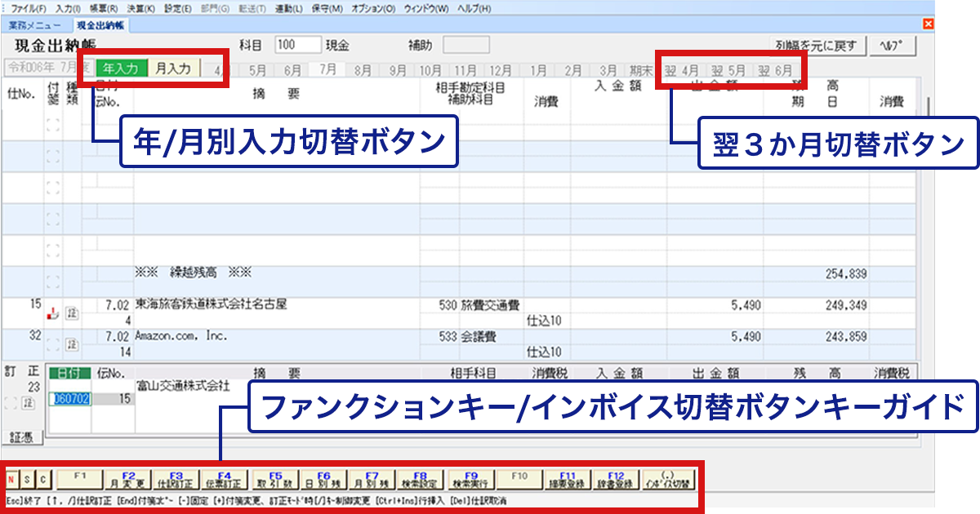Click the 列幅を元に戻す button
This screenshot has height=514, width=980.
coord(817,45)
